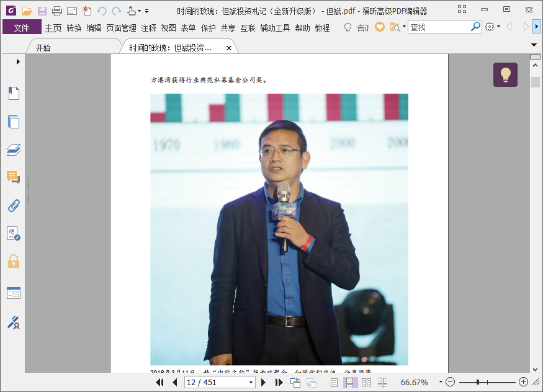Toggle continuous page view mode
The height and width of the screenshot is (392, 543).
coord(350,383)
